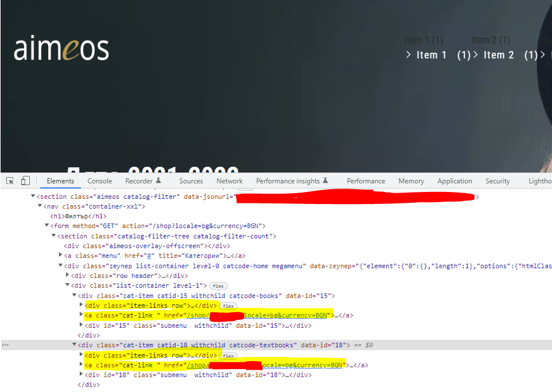Switch to the Console tab

pyautogui.click(x=100, y=181)
